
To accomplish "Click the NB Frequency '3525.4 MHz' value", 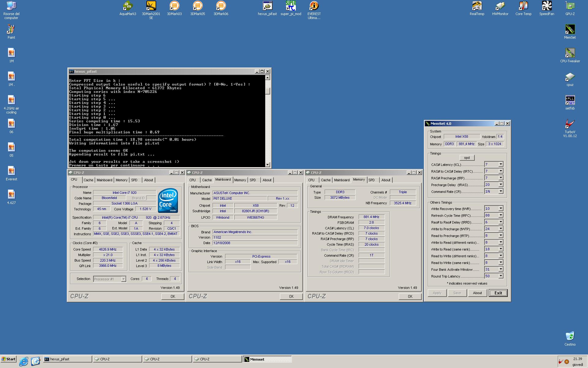I will coord(403,203).
